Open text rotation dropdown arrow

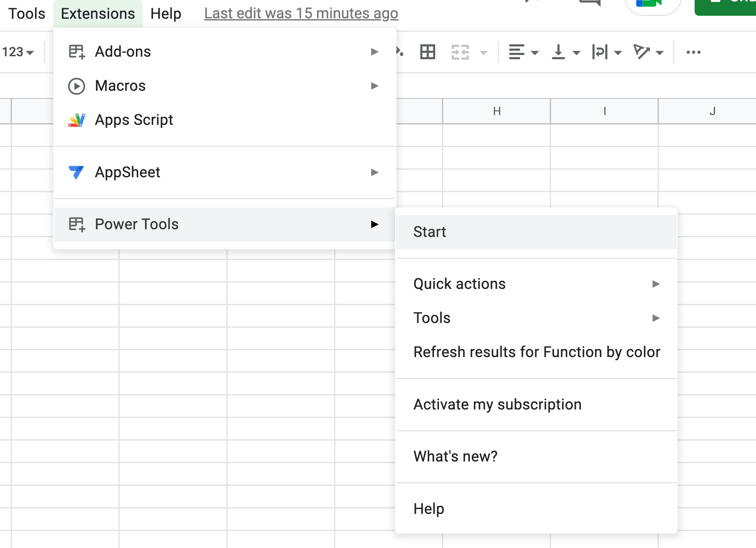click(660, 53)
